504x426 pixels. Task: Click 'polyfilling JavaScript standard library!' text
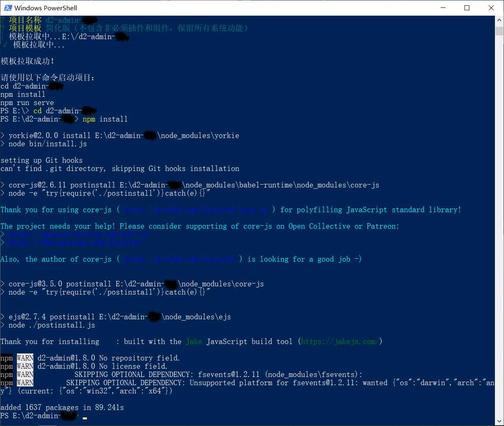click(x=371, y=210)
